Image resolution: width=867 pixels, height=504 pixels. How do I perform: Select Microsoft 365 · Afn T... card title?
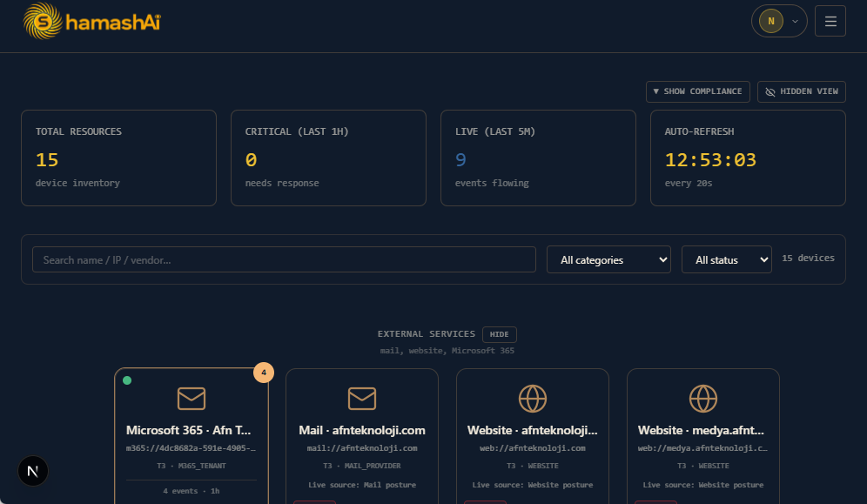point(189,430)
